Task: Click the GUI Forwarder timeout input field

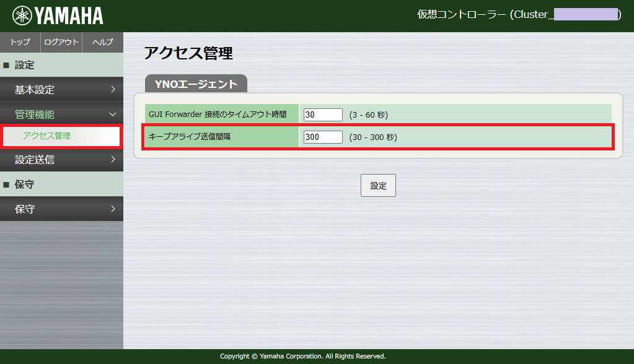Action: (323, 115)
